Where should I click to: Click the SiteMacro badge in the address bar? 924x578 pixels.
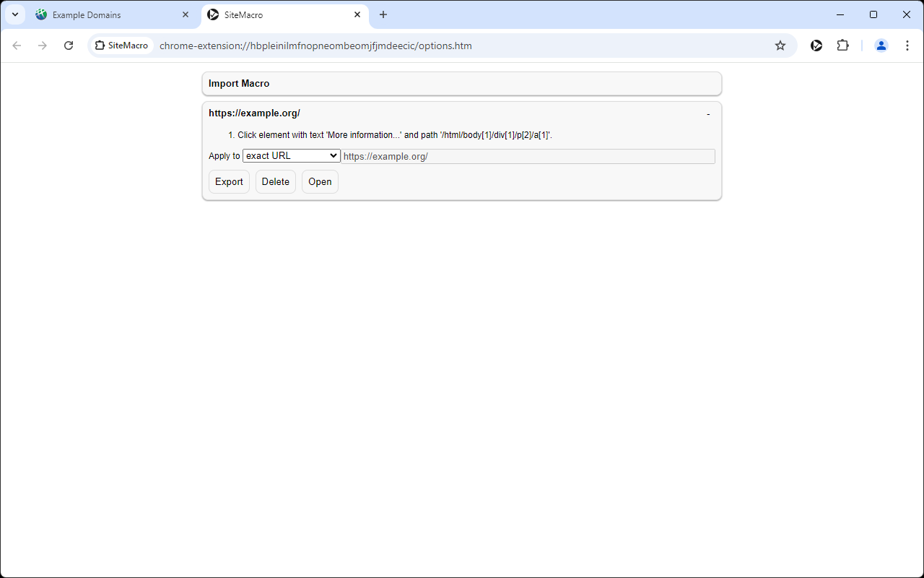coord(121,45)
